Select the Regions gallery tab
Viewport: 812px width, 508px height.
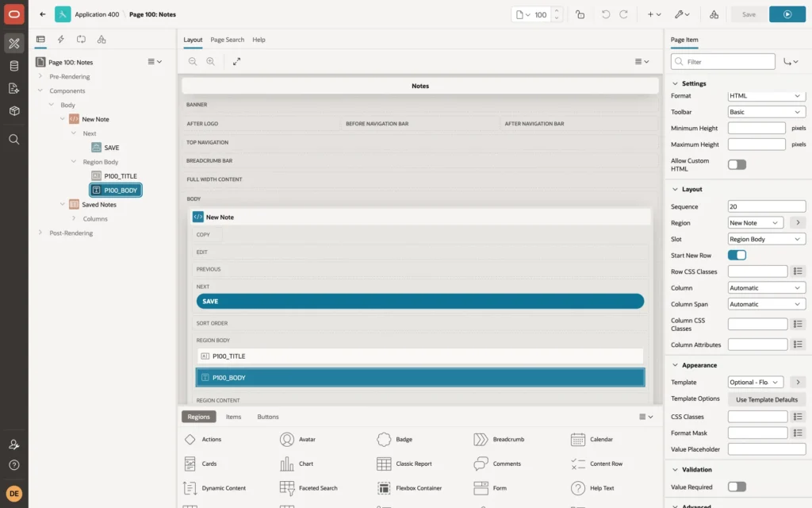(x=198, y=417)
